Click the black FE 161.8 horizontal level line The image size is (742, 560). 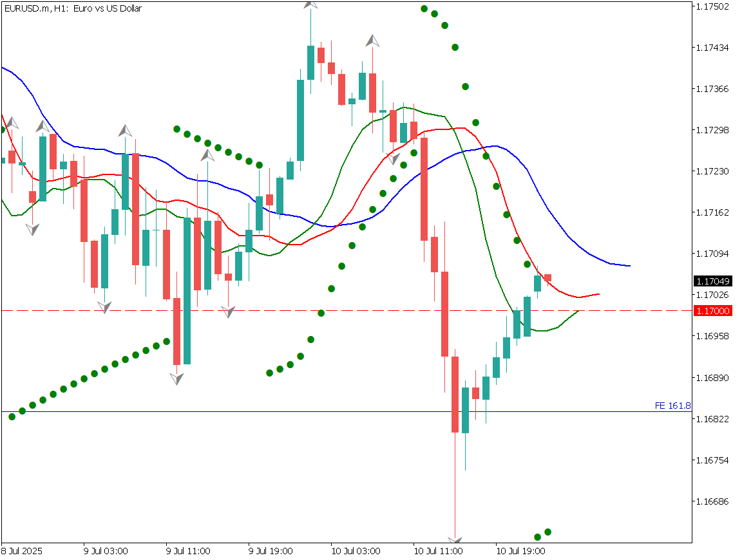coord(322,411)
